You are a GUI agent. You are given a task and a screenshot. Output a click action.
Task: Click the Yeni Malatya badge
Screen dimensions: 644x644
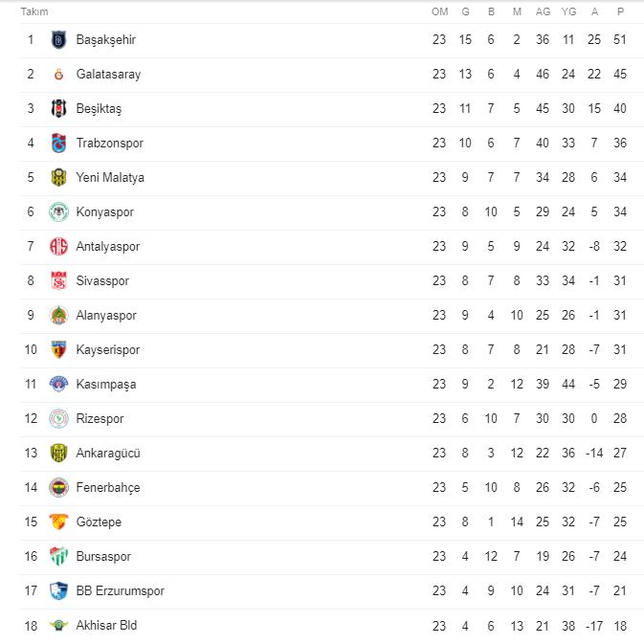(x=58, y=177)
